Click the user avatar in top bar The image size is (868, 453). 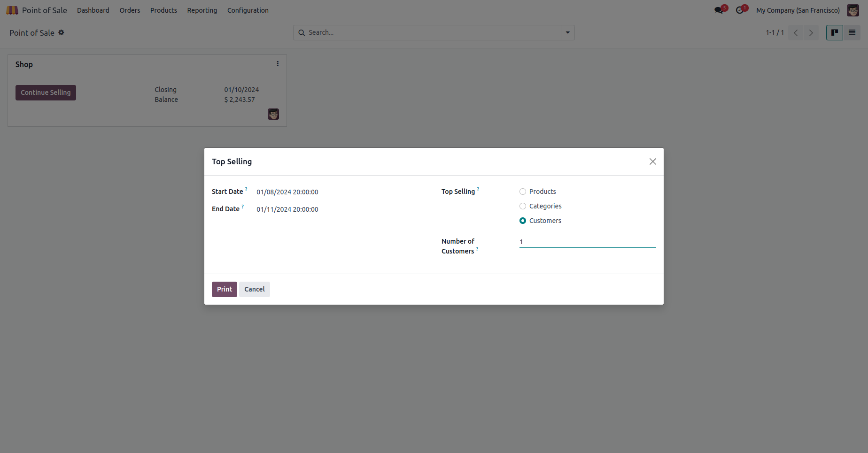click(852, 10)
